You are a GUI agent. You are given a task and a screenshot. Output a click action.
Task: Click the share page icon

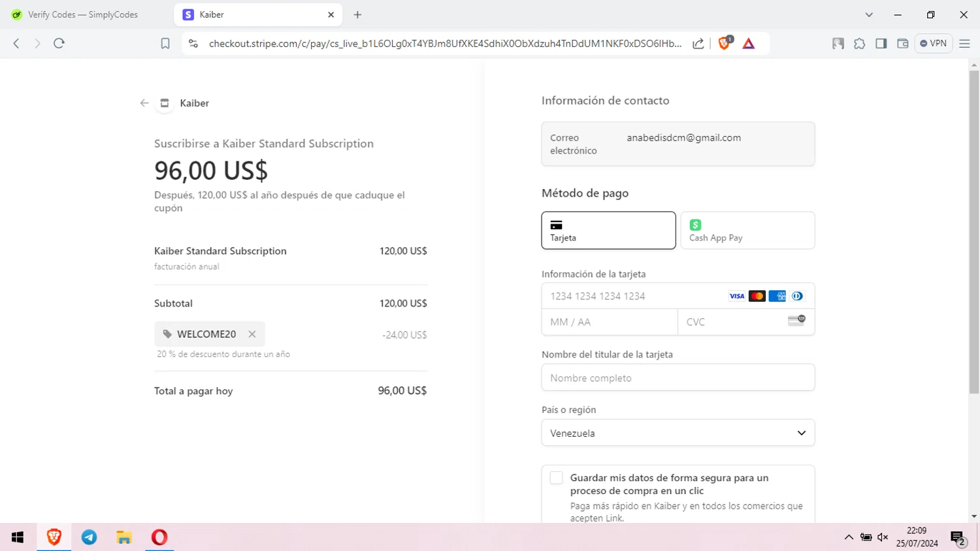click(698, 43)
